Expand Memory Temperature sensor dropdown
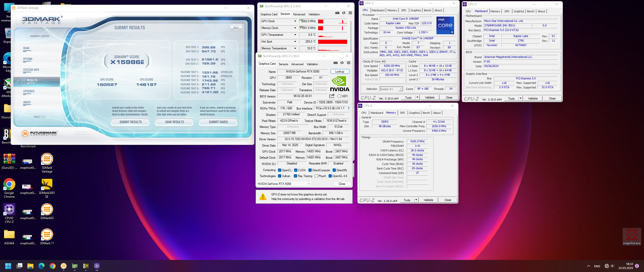Viewport: 644px width, 272px height. pyautogui.click(x=295, y=48)
